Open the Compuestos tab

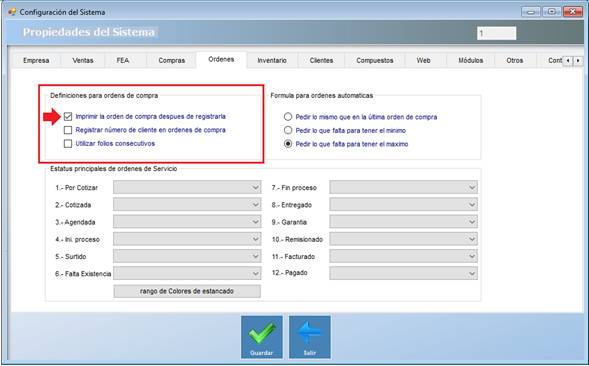(375, 60)
